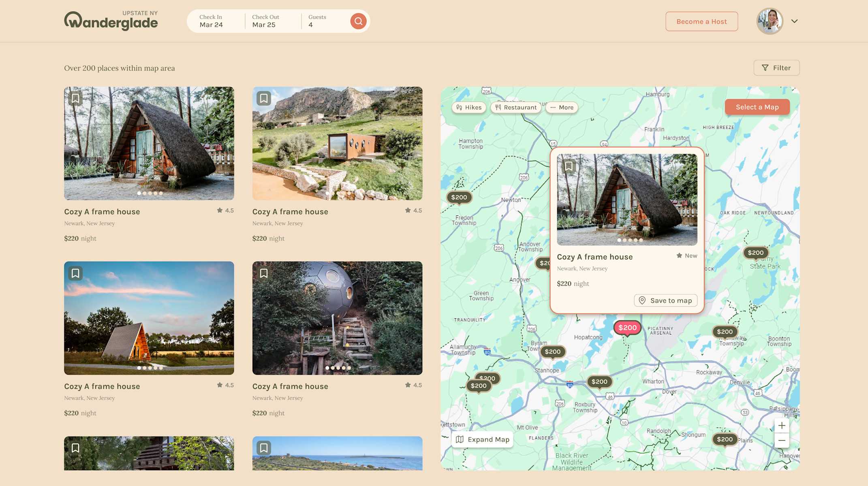Open the Select a Map menu

(x=757, y=107)
